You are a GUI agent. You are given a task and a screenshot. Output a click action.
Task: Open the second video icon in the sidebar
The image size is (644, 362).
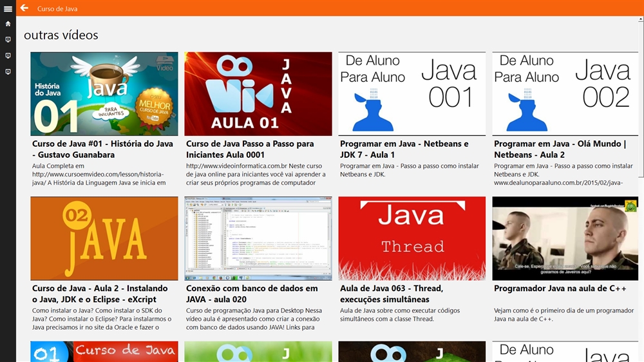[8, 55]
